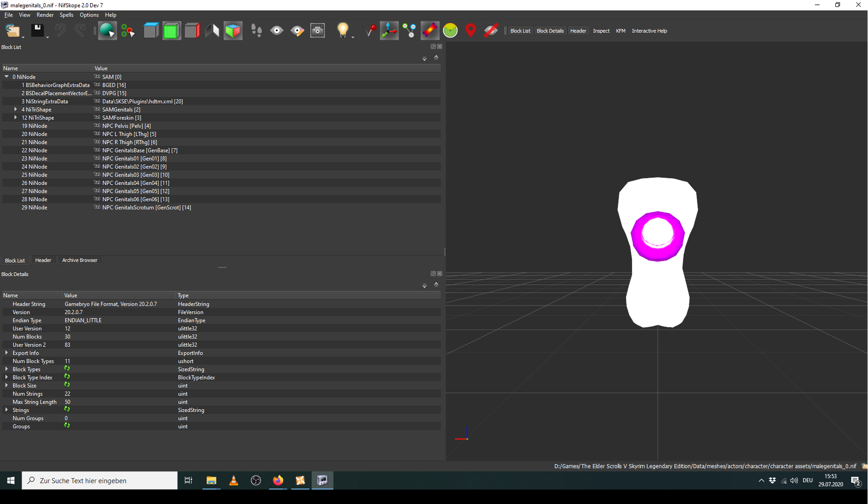Click the walk mode footprints icon
The width and height of the screenshot is (868, 504).
pos(256,31)
